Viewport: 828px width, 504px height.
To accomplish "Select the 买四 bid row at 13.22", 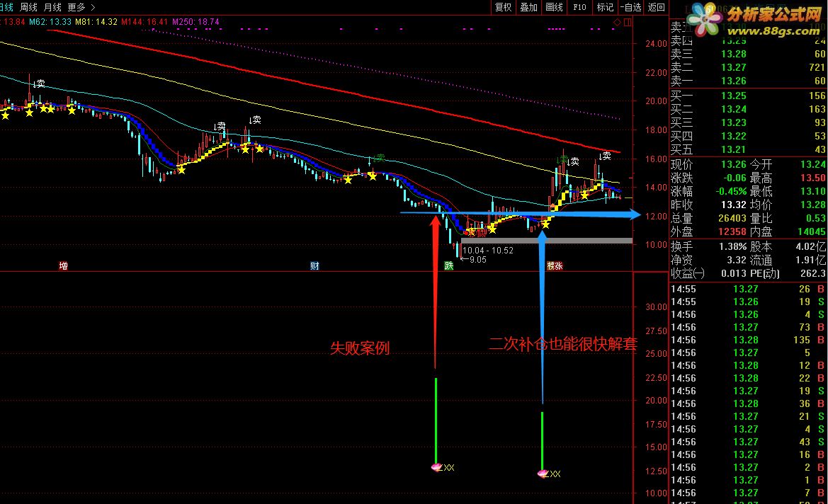I will coord(748,136).
